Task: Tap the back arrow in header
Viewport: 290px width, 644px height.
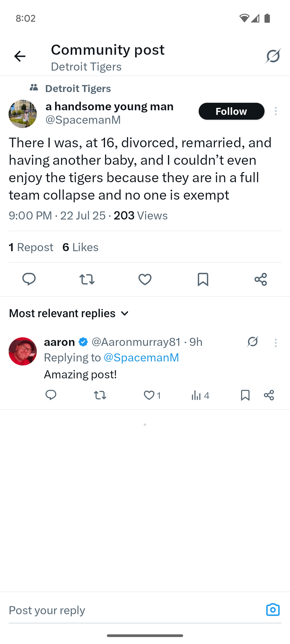Action: point(20,56)
